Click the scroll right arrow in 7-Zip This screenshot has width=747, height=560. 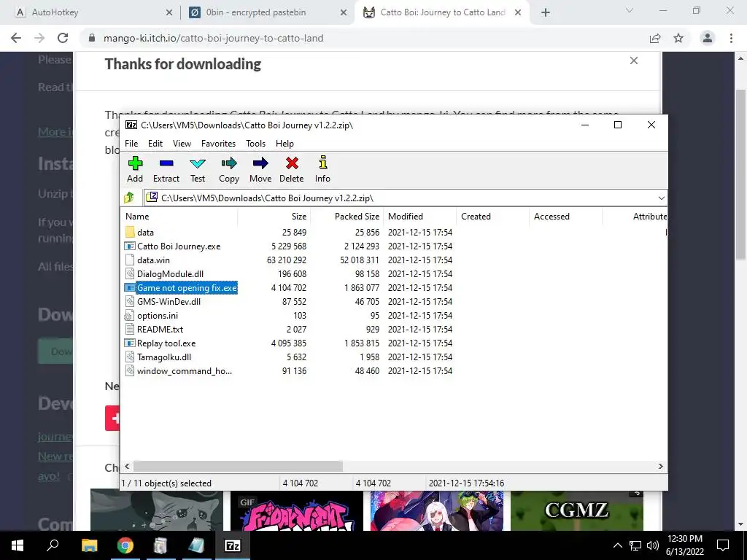661,466
